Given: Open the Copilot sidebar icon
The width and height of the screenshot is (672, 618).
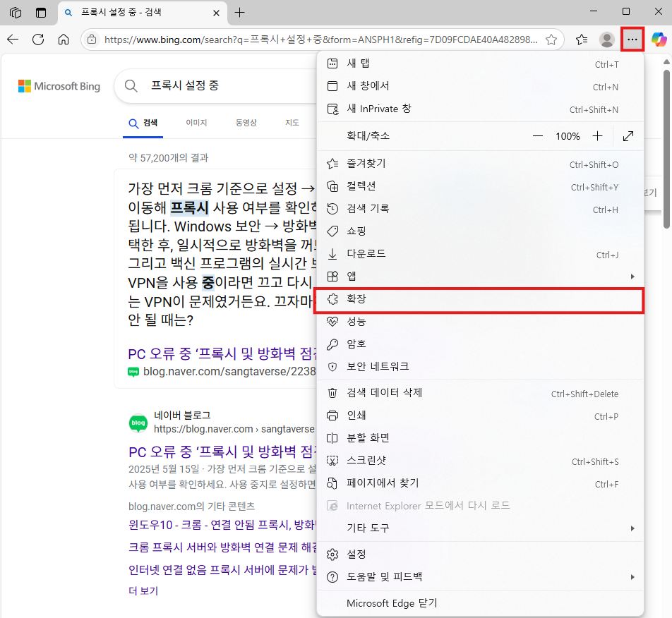Looking at the screenshot, I should pyautogui.click(x=659, y=40).
